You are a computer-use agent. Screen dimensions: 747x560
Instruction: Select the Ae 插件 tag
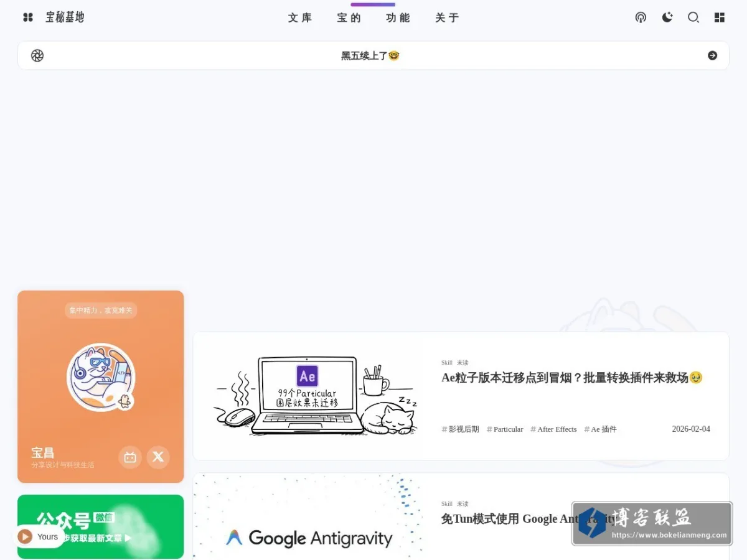(600, 429)
